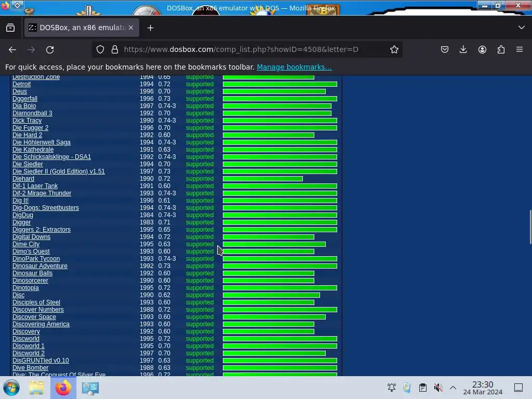The image size is (532, 399).
Task: Open the Dick Tracy entry
Action: (27, 121)
